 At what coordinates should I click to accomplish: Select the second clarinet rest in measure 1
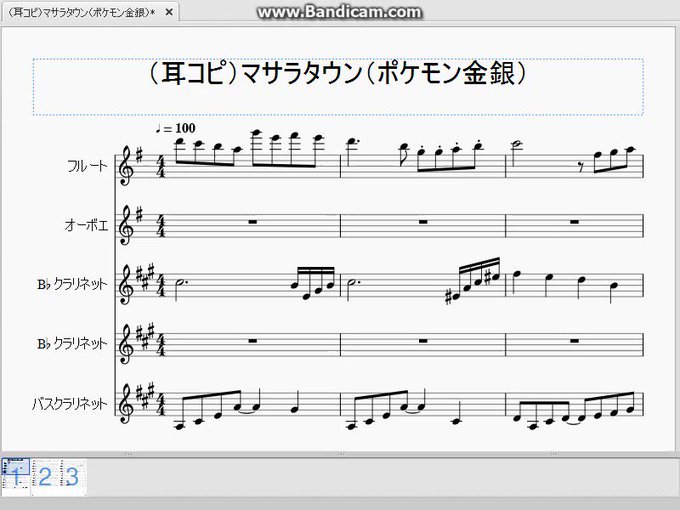[253, 341]
